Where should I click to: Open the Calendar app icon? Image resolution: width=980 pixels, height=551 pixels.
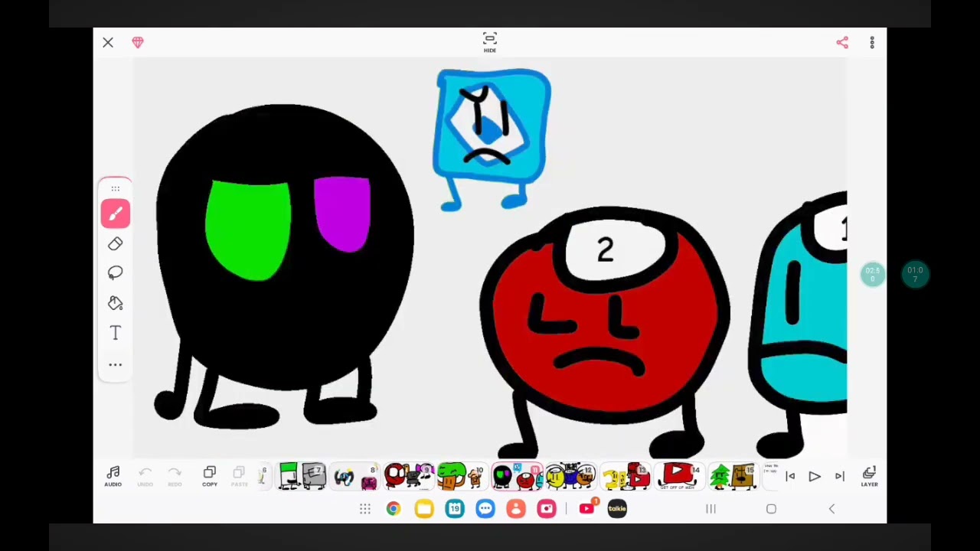click(455, 509)
